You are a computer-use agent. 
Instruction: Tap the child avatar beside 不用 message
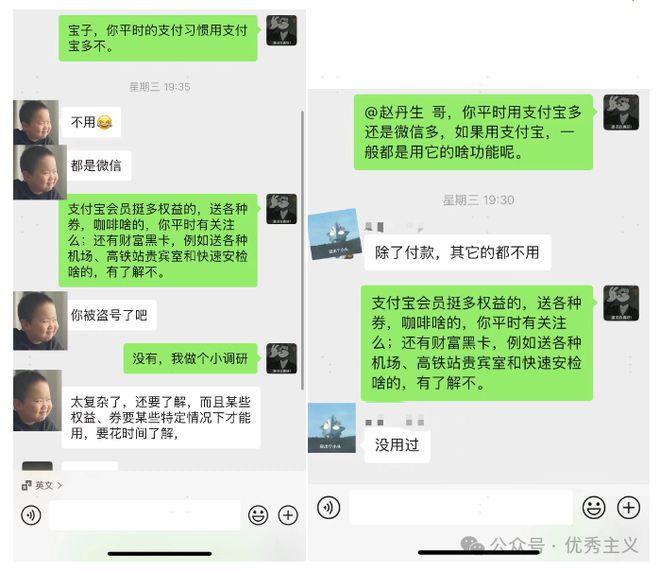point(36,122)
